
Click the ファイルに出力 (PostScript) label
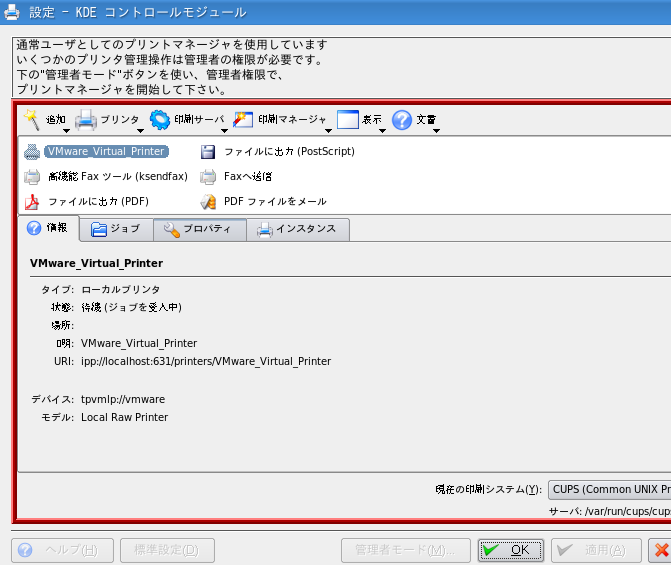(x=289, y=152)
